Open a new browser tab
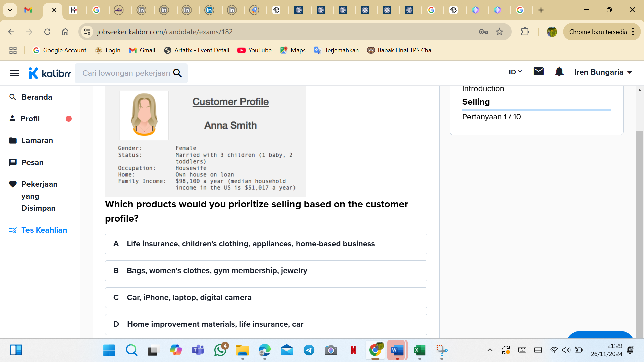 pyautogui.click(x=541, y=10)
